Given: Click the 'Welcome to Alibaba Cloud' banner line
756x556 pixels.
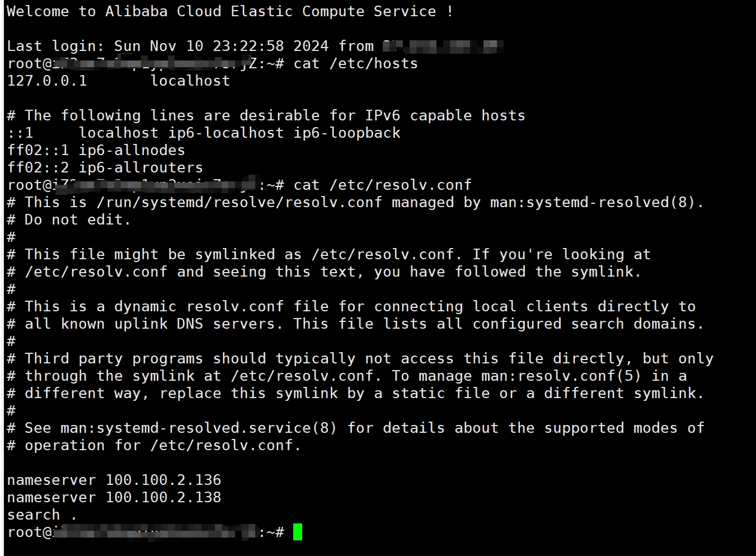Looking at the screenshot, I should [230, 11].
